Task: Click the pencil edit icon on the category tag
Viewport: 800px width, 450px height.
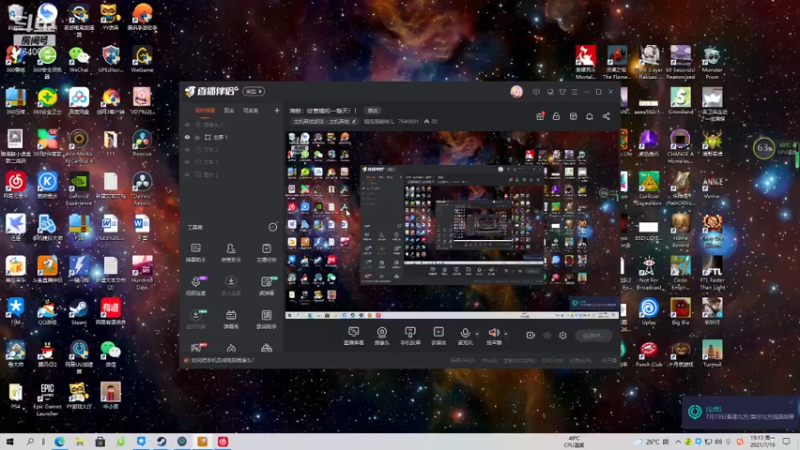Action: click(354, 121)
